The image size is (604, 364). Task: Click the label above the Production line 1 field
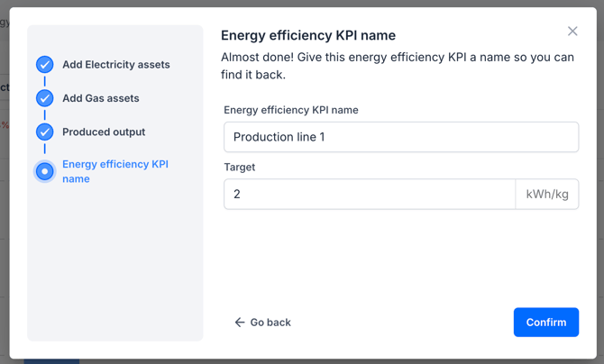[x=291, y=110]
